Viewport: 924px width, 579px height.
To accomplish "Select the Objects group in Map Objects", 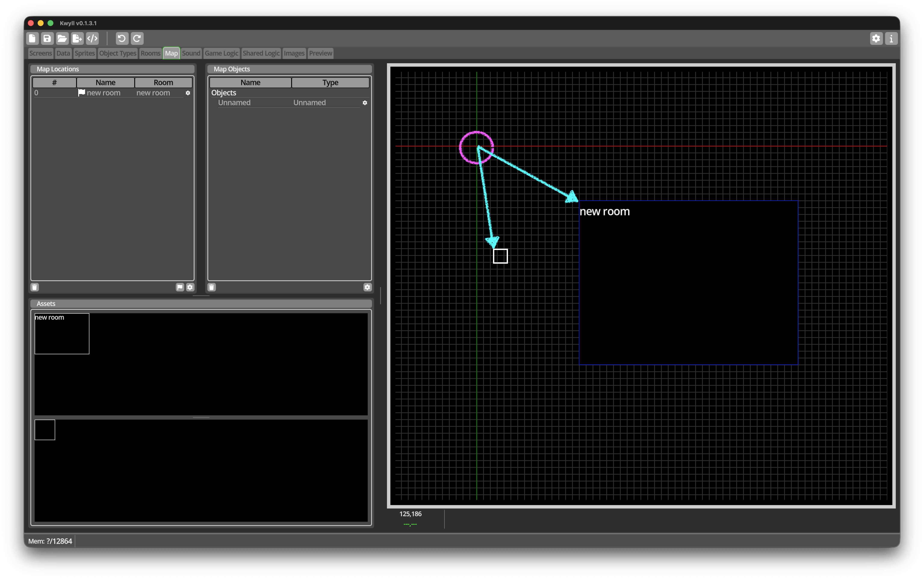I will [x=224, y=93].
